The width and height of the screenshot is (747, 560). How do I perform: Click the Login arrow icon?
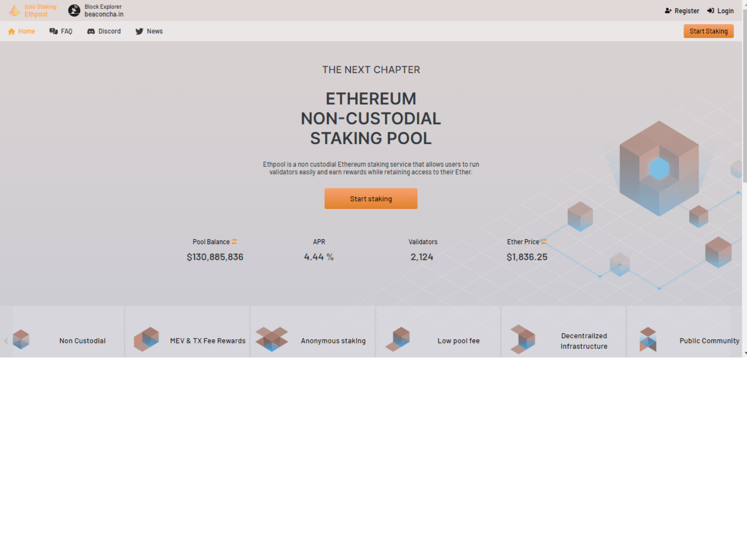[x=711, y=11]
